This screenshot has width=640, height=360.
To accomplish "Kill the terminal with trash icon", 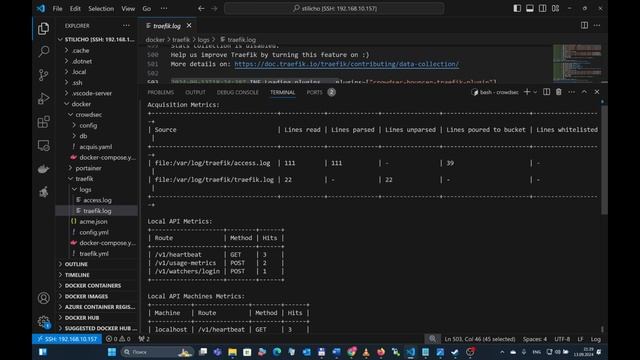I will (x=558, y=92).
